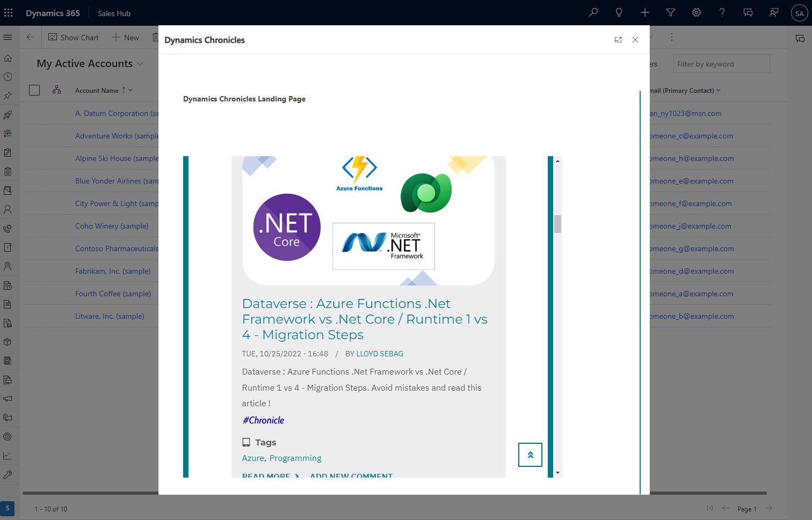This screenshot has height=520, width=812.
Task: Open the lightbulb assistant icon
Action: (x=619, y=12)
